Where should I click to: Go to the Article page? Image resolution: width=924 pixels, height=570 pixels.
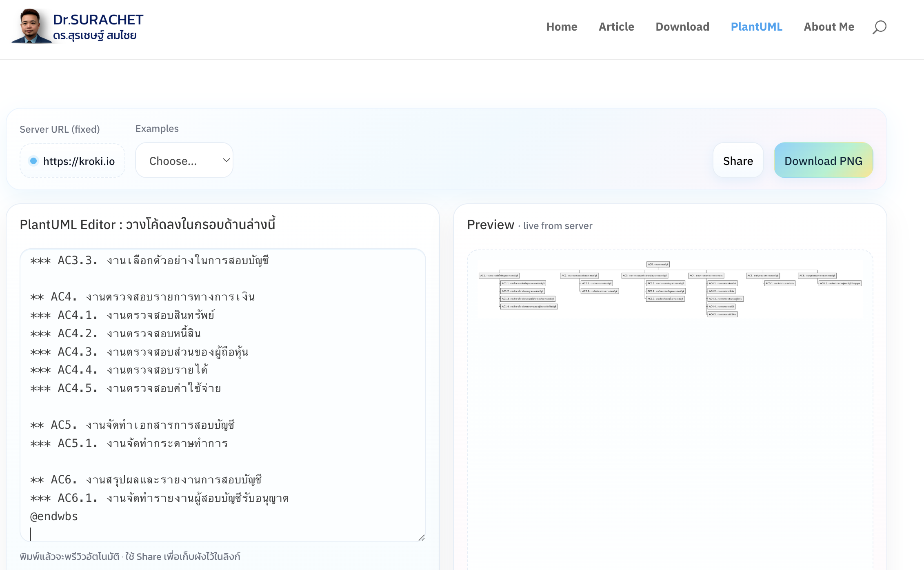click(x=616, y=27)
